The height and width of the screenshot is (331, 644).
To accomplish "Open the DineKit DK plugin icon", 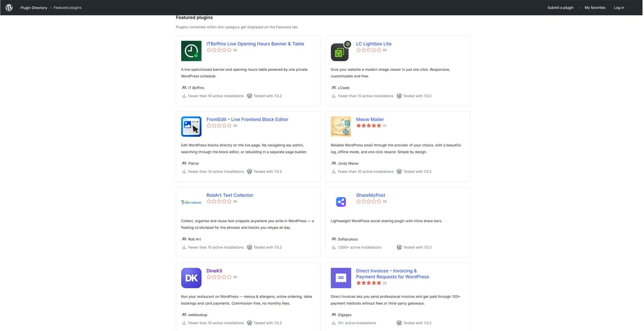I will 191,278.
